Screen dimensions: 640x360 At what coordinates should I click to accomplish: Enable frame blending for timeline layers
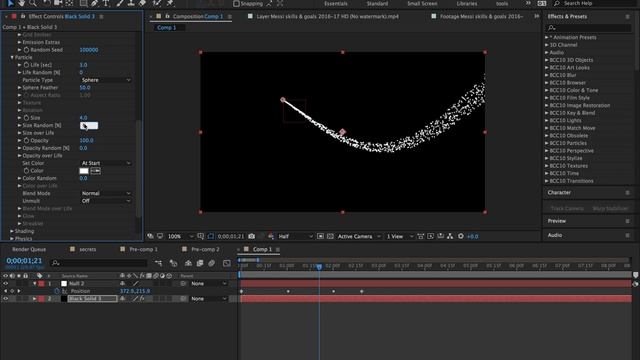pos(200,263)
